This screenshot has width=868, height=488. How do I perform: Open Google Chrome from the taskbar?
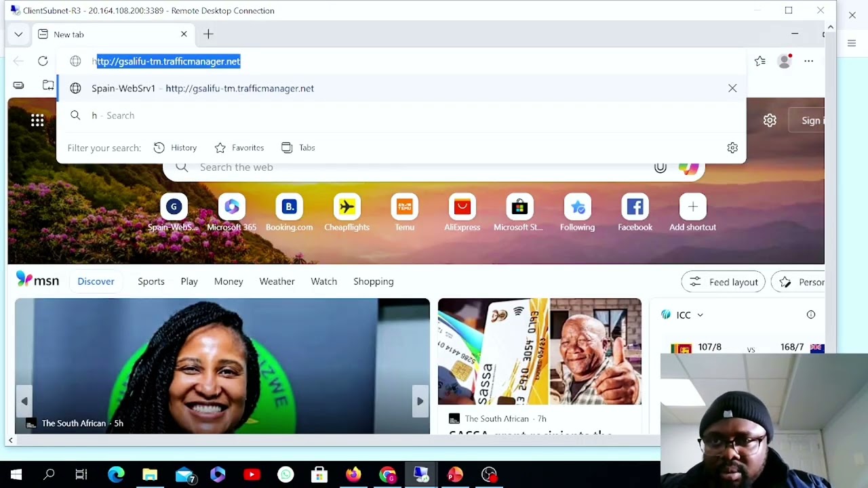pyautogui.click(x=387, y=474)
